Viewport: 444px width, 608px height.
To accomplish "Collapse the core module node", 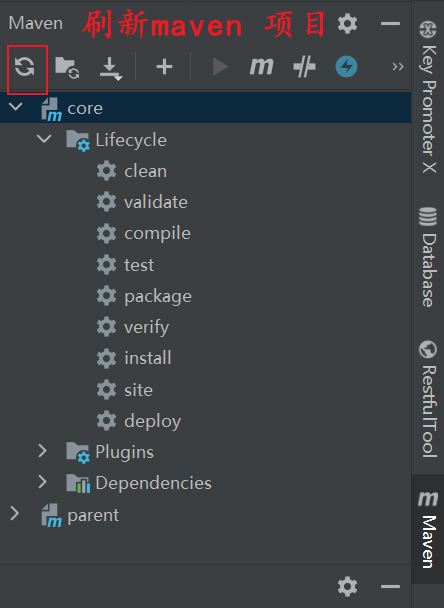I will pyautogui.click(x=16, y=107).
